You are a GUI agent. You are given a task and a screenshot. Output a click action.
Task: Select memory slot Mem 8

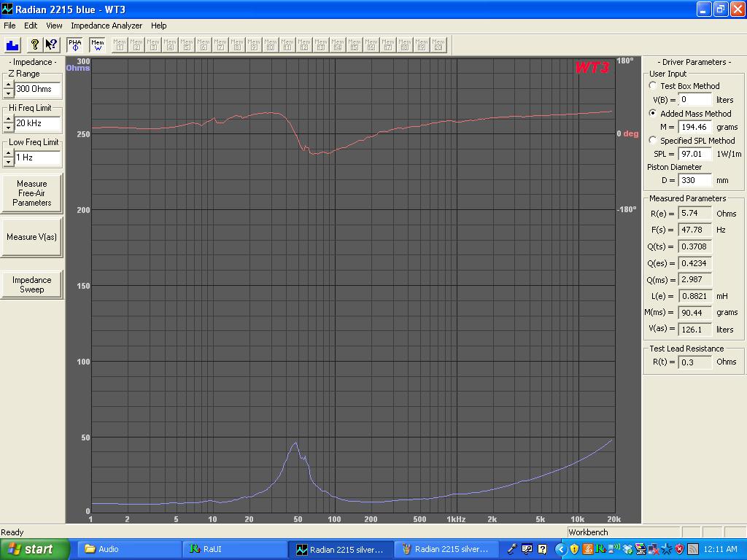(x=237, y=45)
